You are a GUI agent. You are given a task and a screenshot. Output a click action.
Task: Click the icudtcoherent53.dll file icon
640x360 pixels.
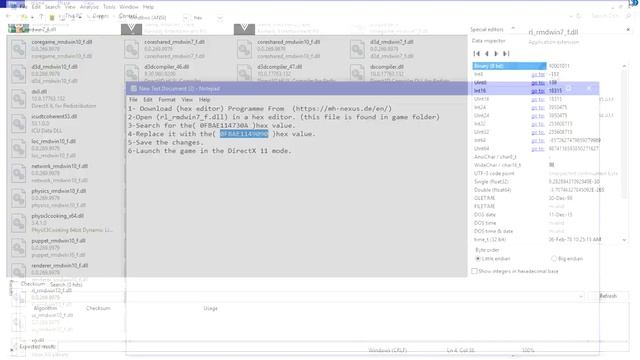pos(19,124)
